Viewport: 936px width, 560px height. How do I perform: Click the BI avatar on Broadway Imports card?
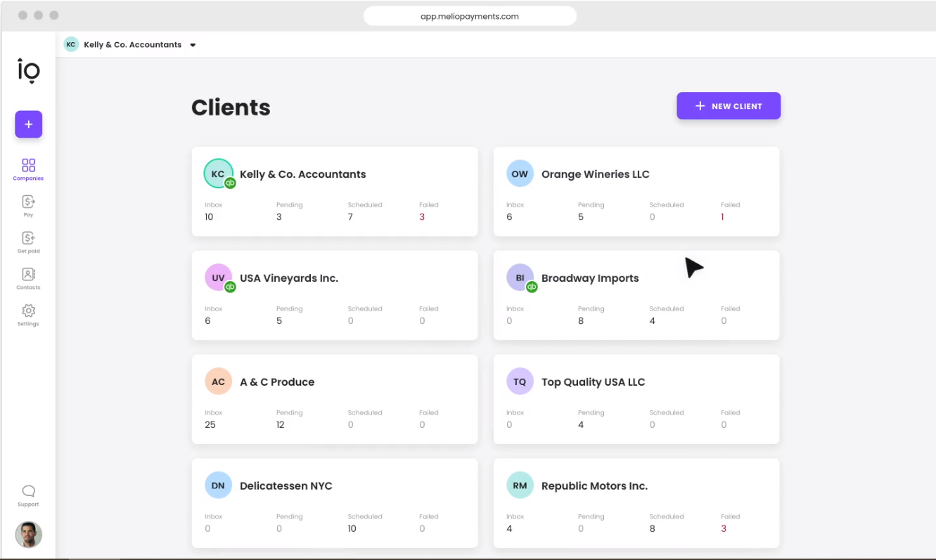coord(520,278)
